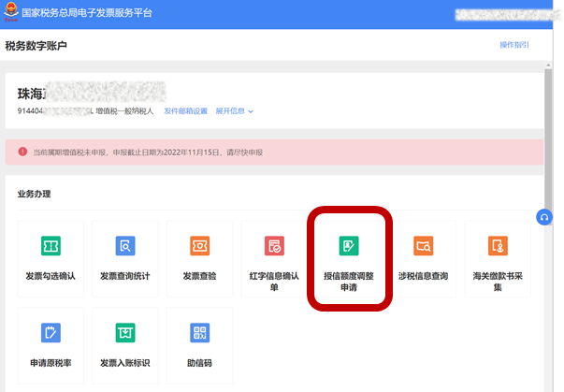Open the 发票勾选确认 green ticket icon
The image size is (564, 392).
pyautogui.click(x=51, y=246)
